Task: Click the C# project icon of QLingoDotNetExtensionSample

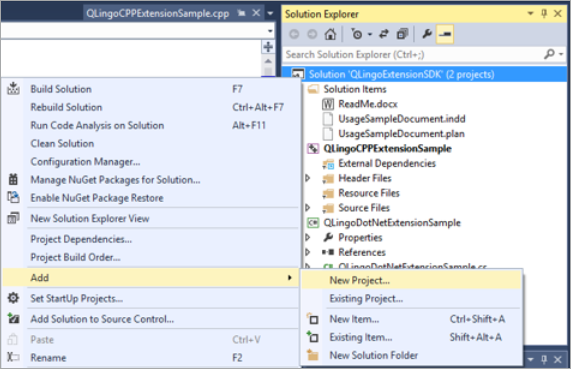Action: pyautogui.click(x=313, y=223)
